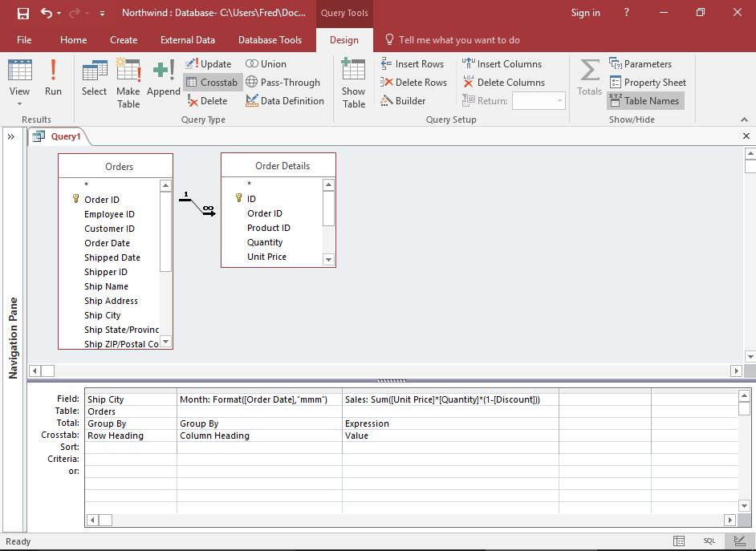Open the Undo history dropdown arrow
Viewport: 756px width, 551px height.
59,14
